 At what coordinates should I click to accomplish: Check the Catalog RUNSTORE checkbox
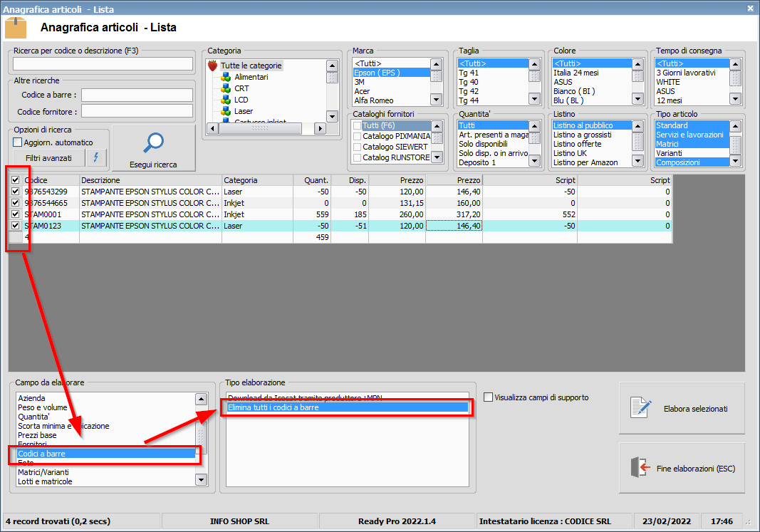point(358,157)
